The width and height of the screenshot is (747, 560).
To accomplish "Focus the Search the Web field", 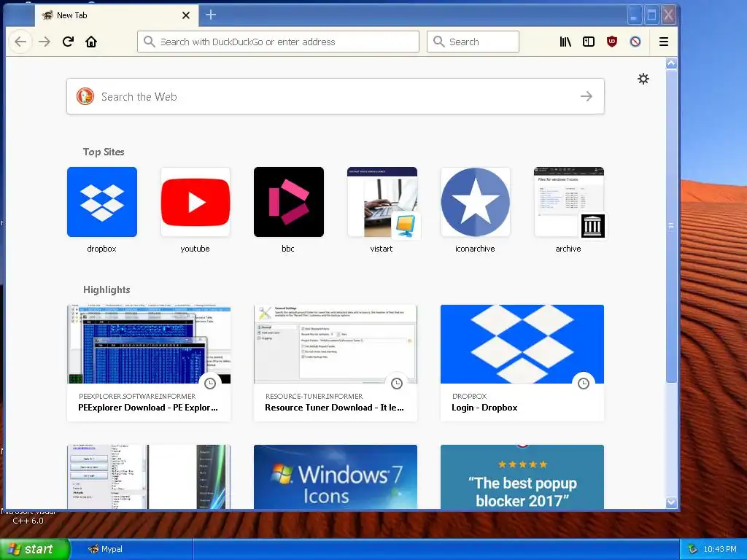I will click(x=336, y=96).
